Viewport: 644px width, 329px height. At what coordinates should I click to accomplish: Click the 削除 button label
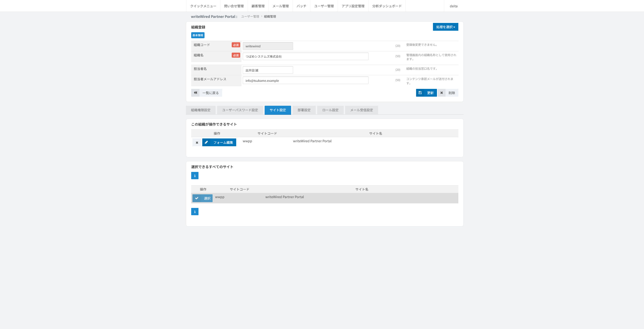(x=452, y=93)
